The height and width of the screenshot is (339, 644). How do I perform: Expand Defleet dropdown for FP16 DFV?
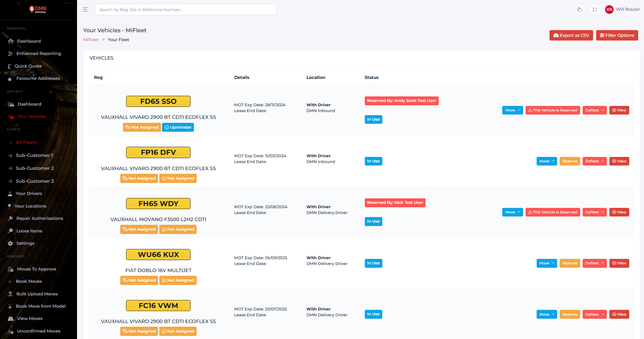(594, 161)
